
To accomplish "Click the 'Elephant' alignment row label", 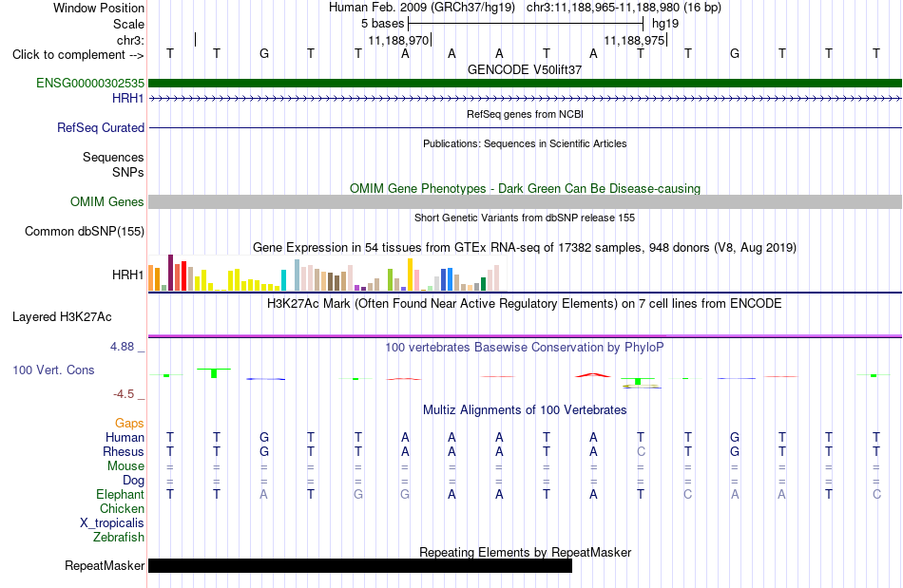I will pos(120,494).
